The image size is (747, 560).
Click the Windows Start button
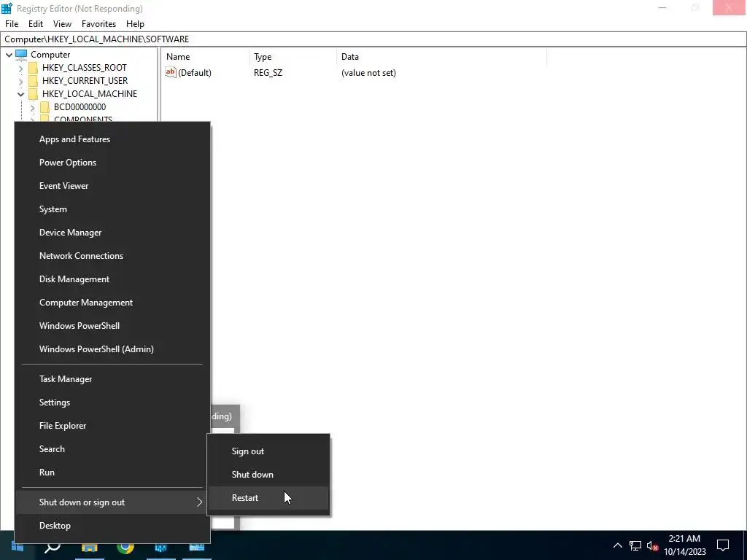[18, 547]
